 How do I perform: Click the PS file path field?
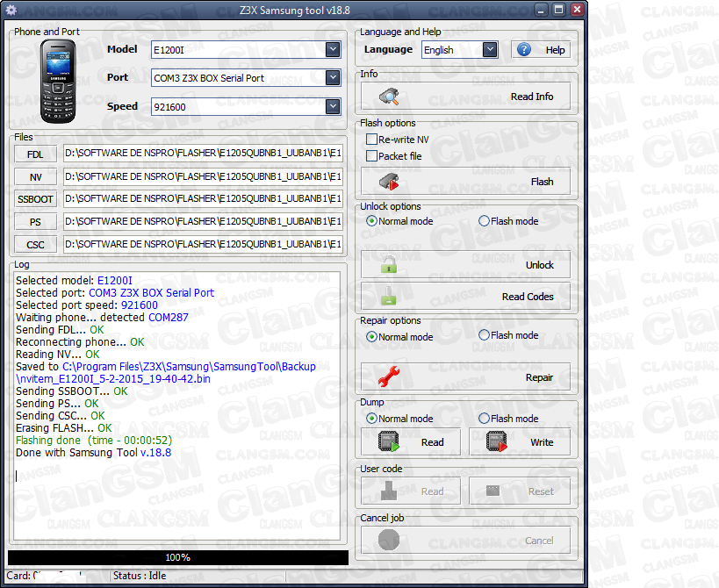(203, 221)
